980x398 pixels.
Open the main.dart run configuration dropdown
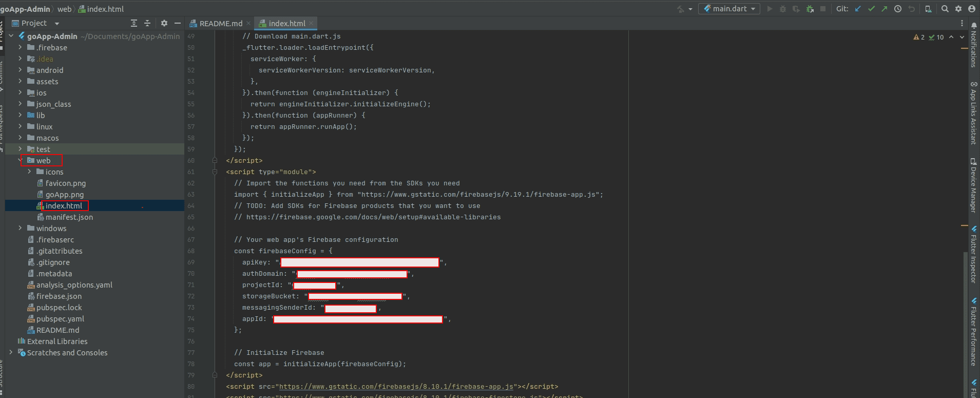point(729,9)
